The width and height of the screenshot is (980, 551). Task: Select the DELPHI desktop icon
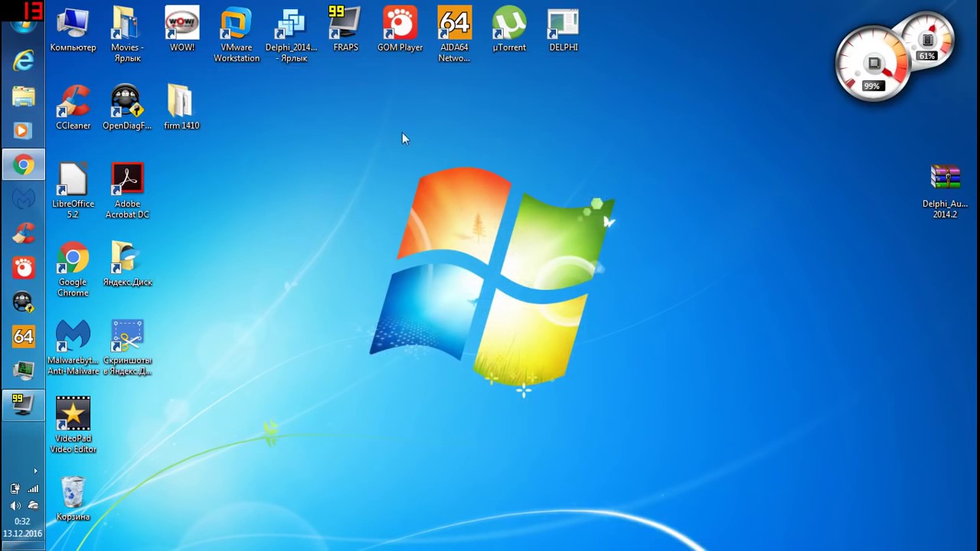coord(563,31)
